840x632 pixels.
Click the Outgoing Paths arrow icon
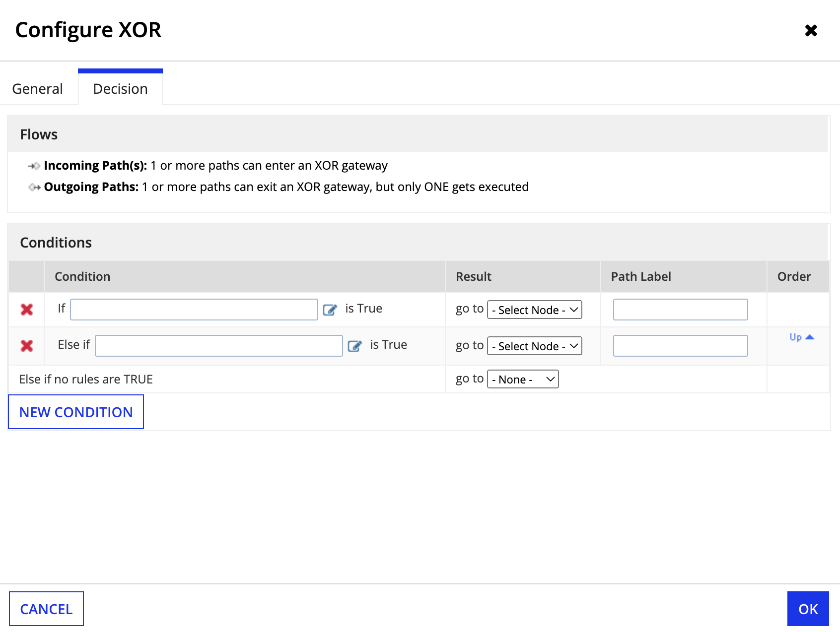(34, 188)
